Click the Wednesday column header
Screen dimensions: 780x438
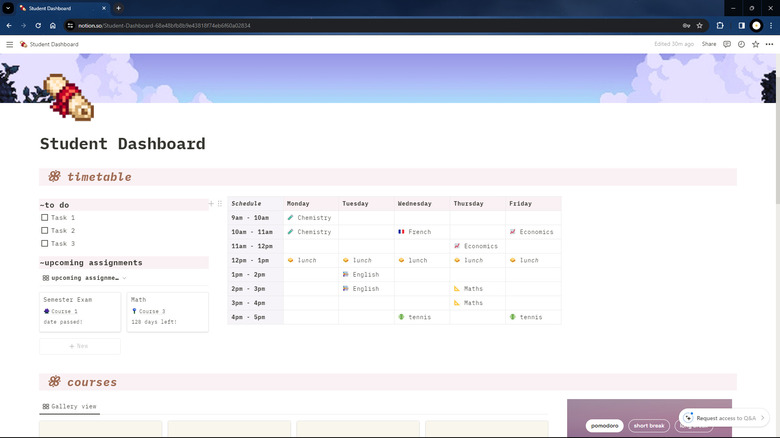(x=422, y=204)
